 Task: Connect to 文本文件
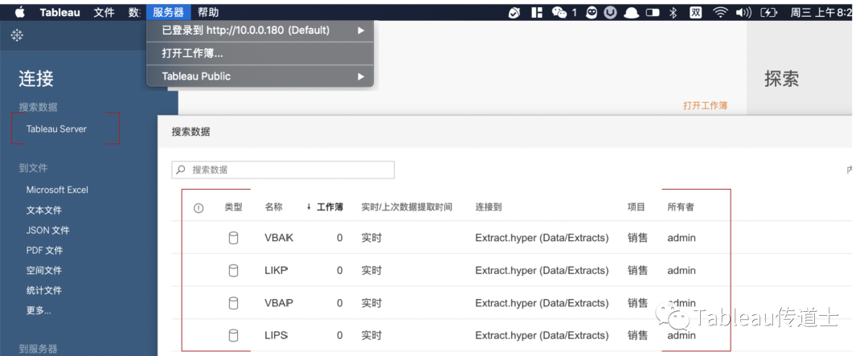(43, 210)
